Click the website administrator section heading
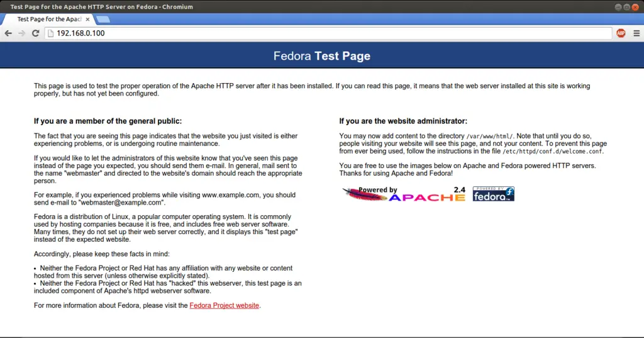The height and width of the screenshot is (338, 644). point(403,121)
